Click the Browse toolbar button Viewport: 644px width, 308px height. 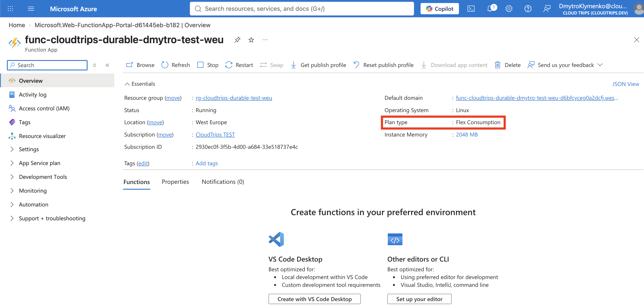(x=140, y=65)
